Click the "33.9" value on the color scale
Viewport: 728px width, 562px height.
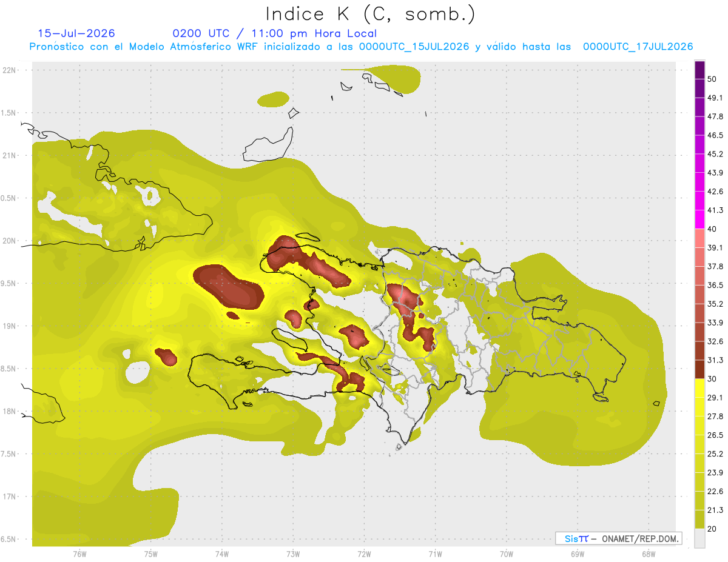(715, 323)
